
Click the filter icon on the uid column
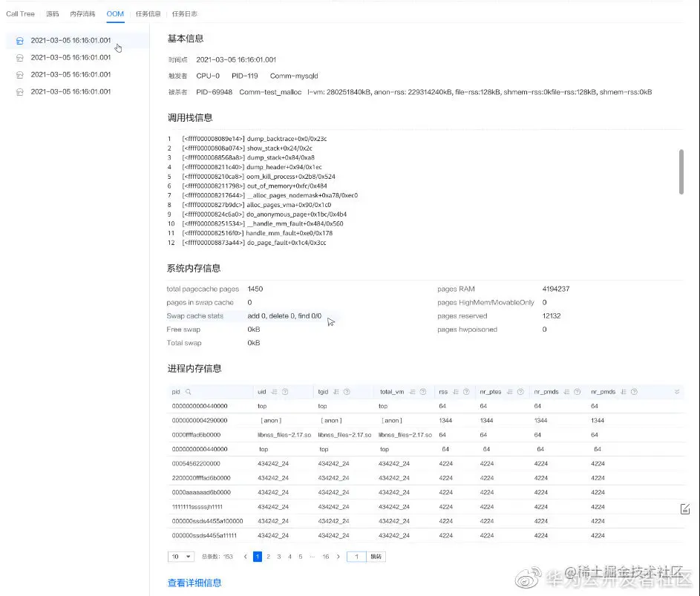(x=284, y=391)
